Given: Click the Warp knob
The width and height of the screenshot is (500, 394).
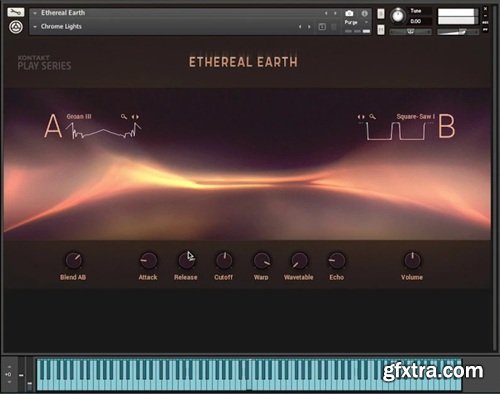Looking at the screenshot, I should 262,260.
